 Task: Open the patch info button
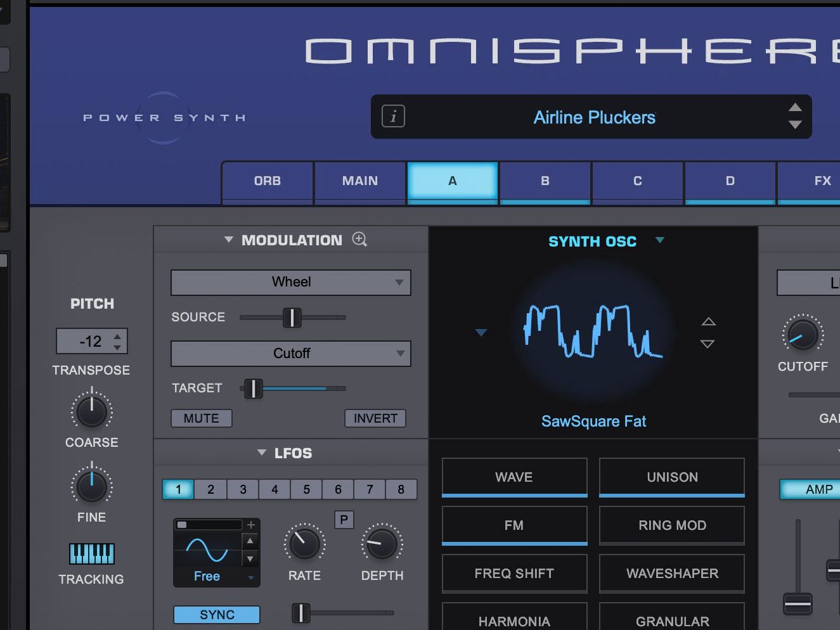393,117
